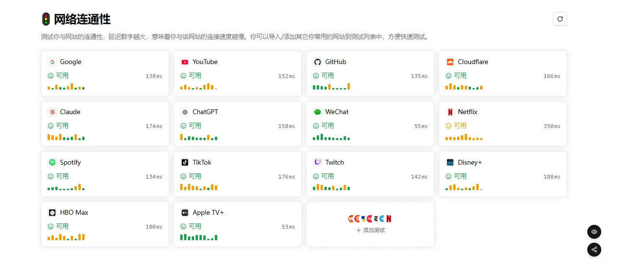Click the Netflix 350ms latency value
Image resolution: width=644 pixels, height=259 pixels.
[x=552, y=126]
